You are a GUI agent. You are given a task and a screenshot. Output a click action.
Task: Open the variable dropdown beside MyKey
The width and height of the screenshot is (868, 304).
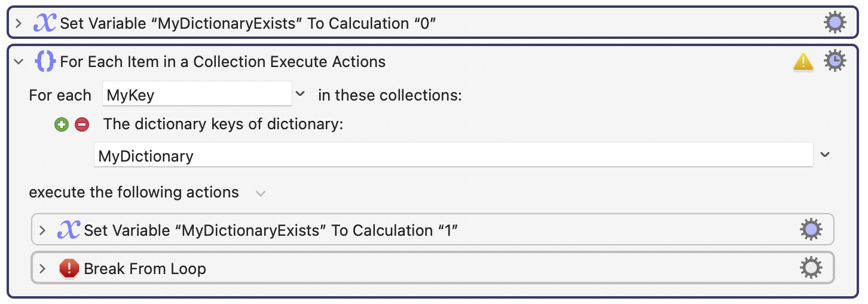(300, 95)
